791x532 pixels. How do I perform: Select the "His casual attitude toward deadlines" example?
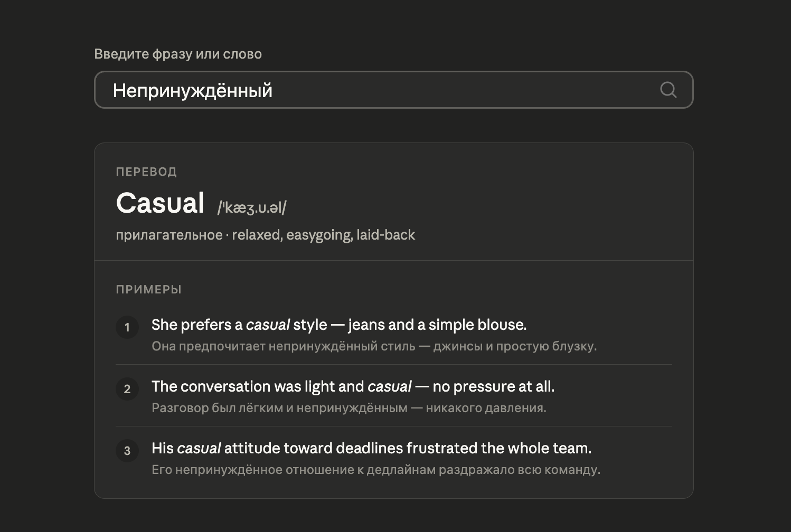tap(371, 448)
